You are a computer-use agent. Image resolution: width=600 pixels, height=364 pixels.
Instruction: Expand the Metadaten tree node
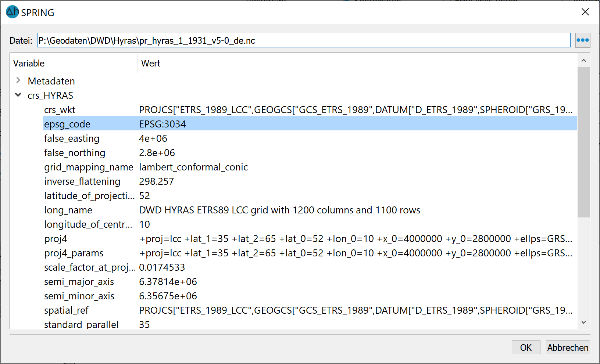click(x=18, y=80)
